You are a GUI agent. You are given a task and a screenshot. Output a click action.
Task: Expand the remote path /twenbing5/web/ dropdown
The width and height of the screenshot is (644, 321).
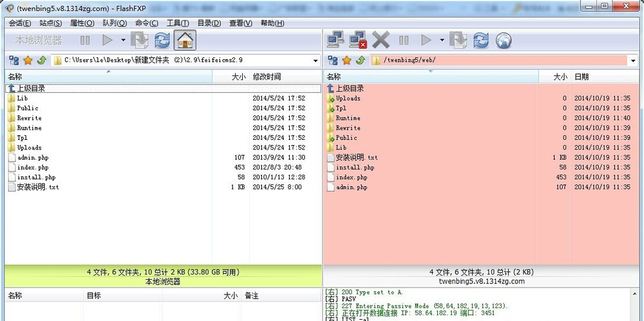click(x=632, y=61)
